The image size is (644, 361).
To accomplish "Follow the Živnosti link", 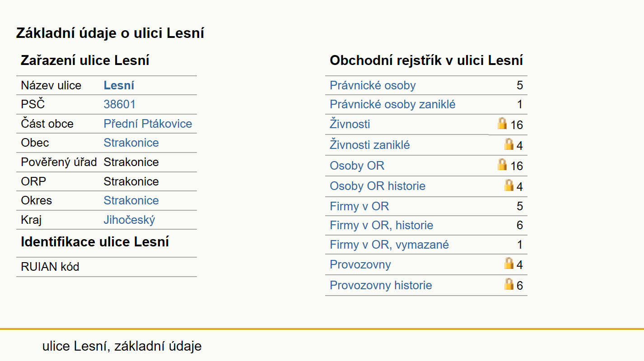I will [x=350, y=124].
